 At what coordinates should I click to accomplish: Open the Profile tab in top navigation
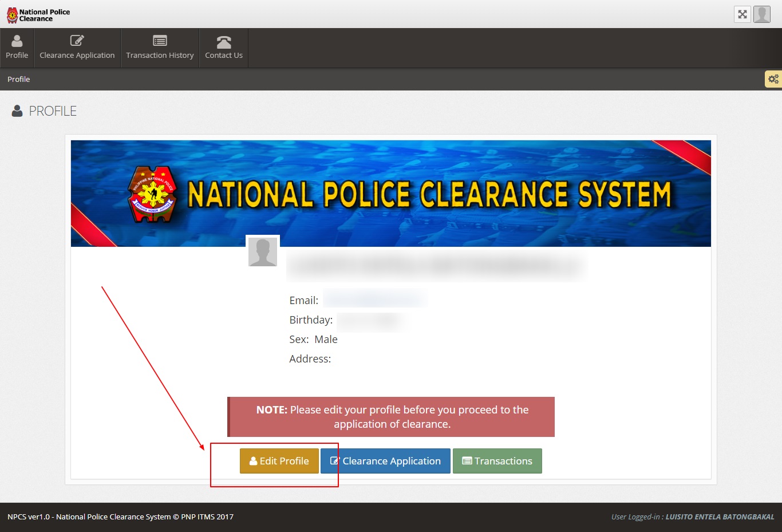(17, 48)
